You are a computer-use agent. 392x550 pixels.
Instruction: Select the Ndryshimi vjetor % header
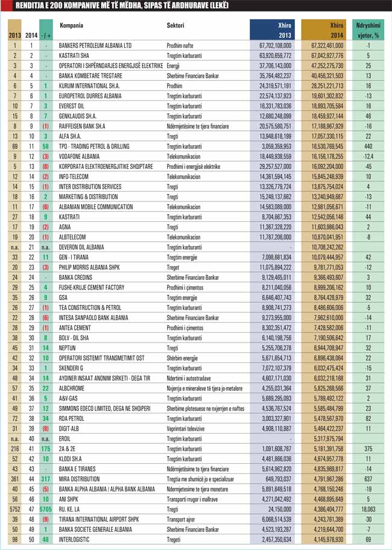tap(368, 30)
